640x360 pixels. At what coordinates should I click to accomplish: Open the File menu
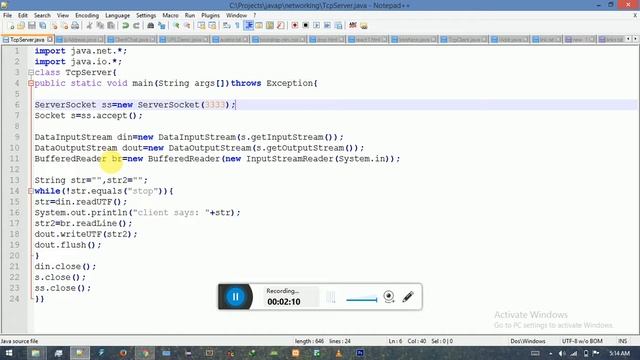tap(7, 16)
